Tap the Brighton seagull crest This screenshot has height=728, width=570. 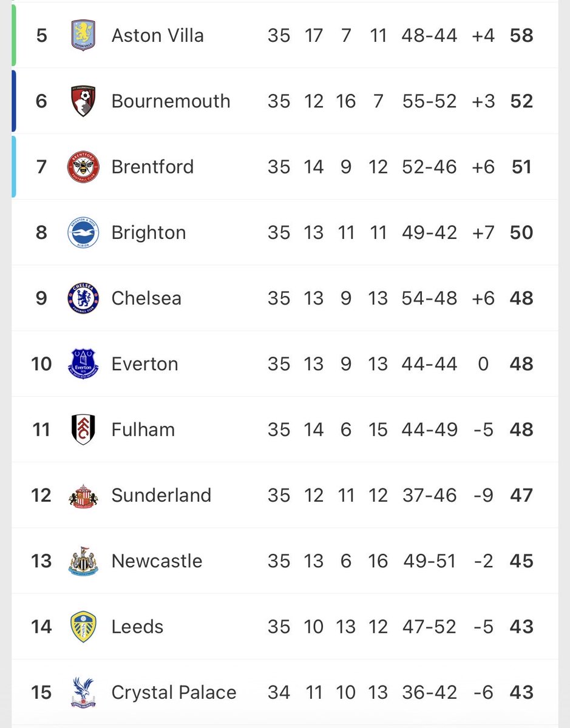(x=83, y=232)
